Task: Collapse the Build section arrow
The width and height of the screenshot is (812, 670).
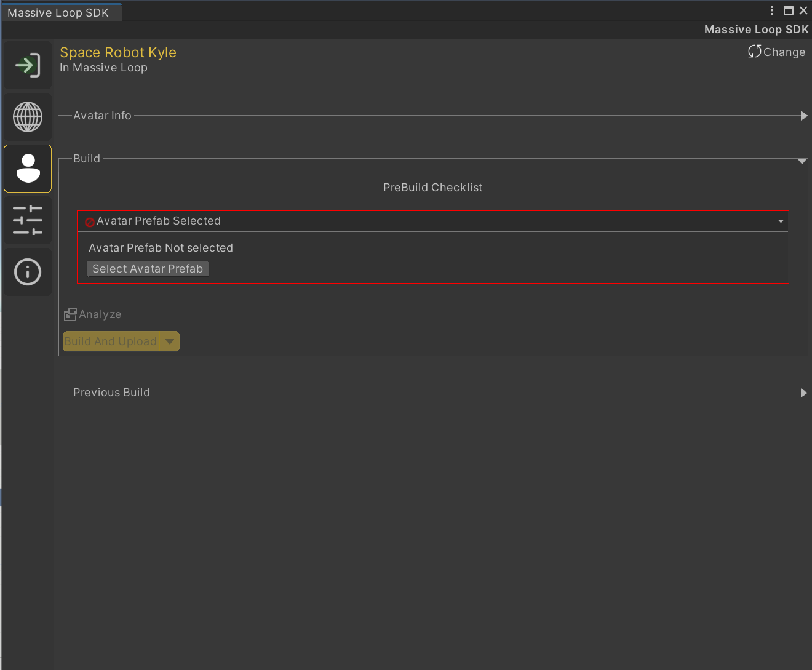Action: point(802,161)
